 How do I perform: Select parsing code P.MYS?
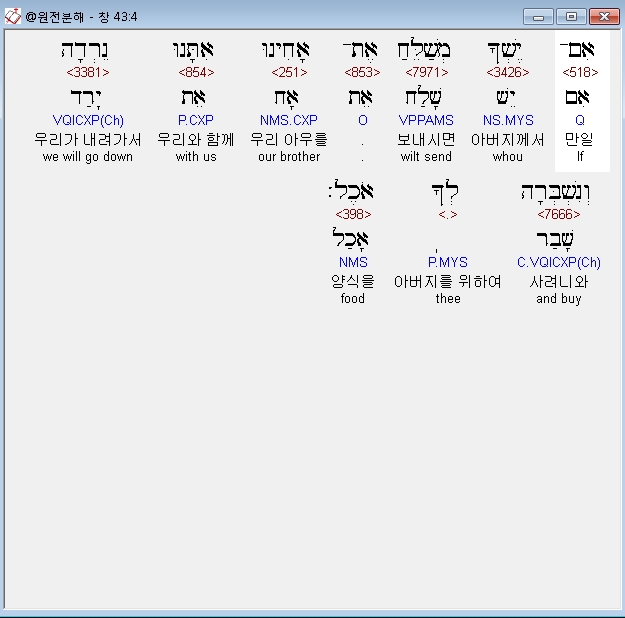[448, 262]
